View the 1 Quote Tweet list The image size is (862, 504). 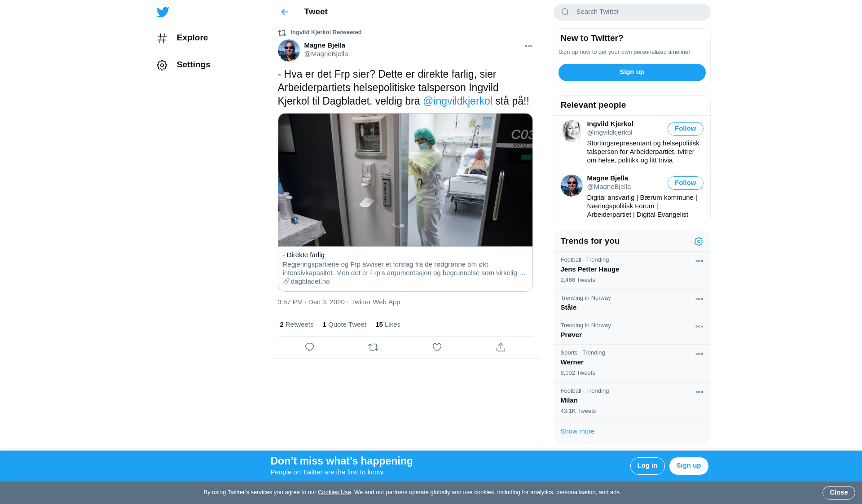344,324
